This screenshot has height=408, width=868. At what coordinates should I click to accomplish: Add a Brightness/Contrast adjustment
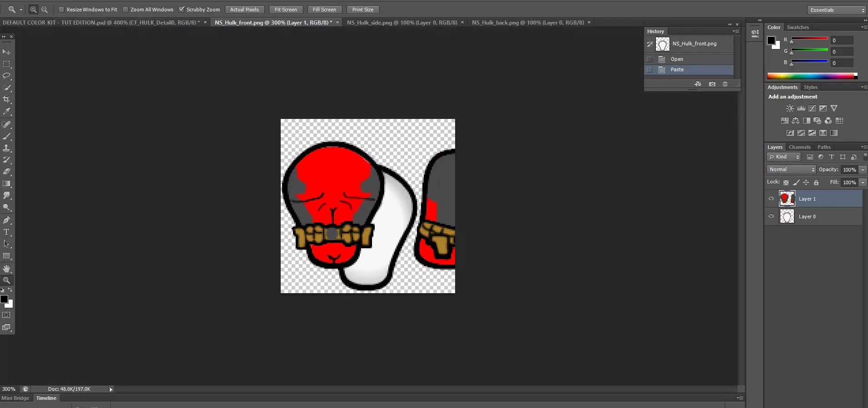coord(790,108)
